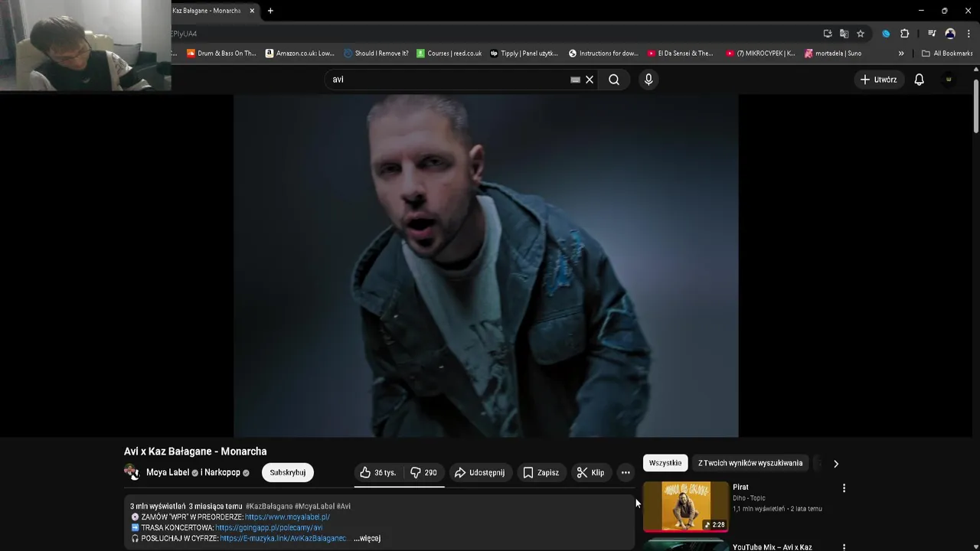The width and height of the screenshot is (980, 551).
Task: Click the video title Avi x Kaz Bałagane - Monarcha
Action: 195,452
